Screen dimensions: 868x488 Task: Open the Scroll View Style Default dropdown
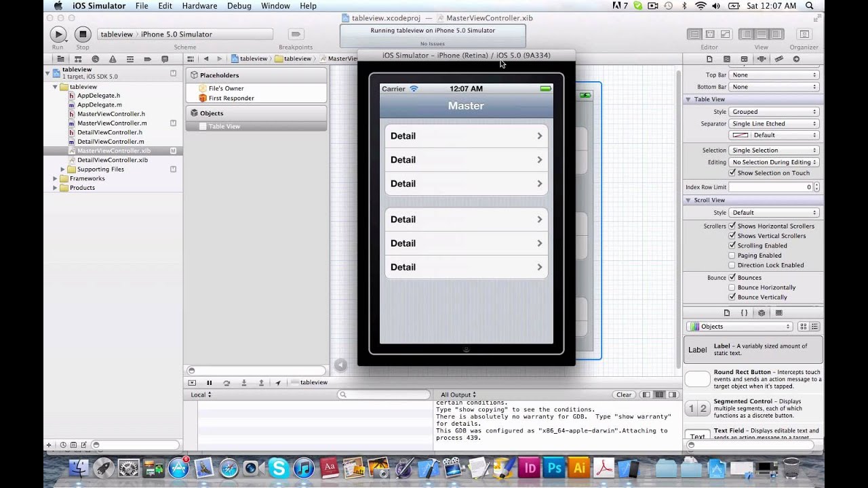[x=774, y=213]
